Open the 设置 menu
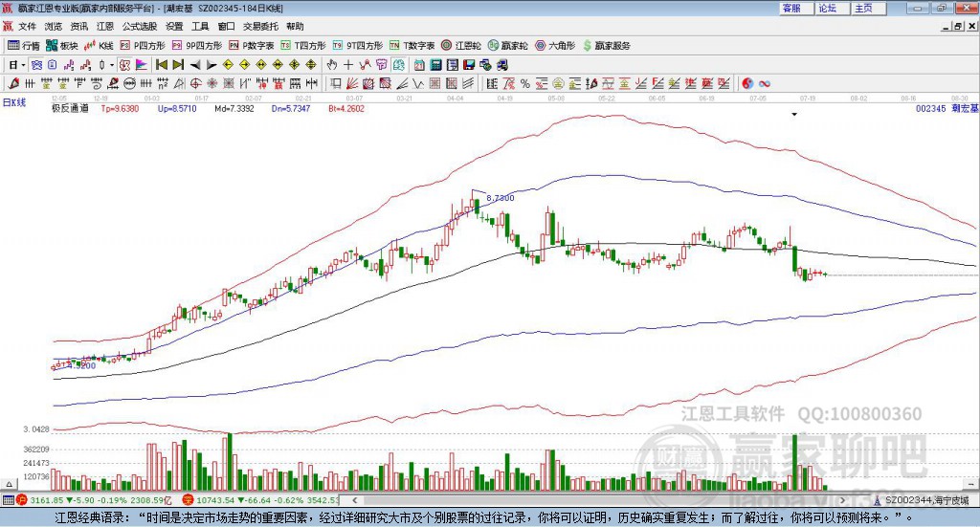 tap(174, 26)
